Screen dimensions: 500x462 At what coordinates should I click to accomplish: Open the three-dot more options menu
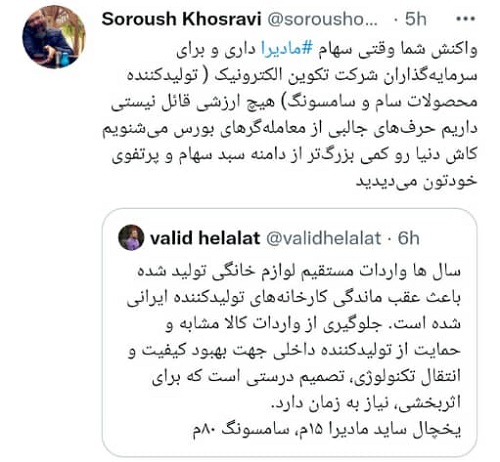click(x=465, y=19)
